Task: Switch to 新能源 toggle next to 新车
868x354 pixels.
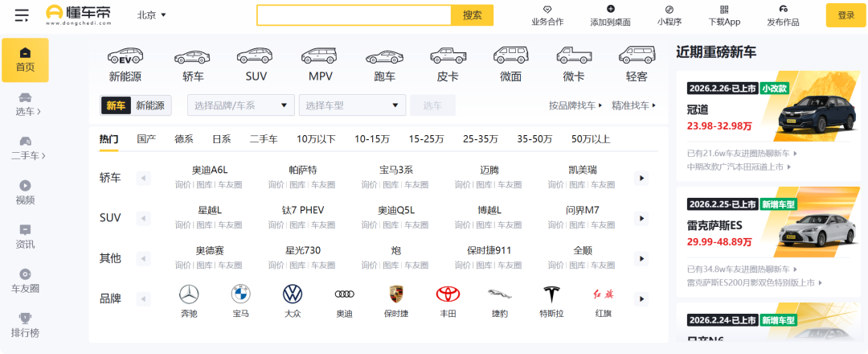Action: (150, 105)
